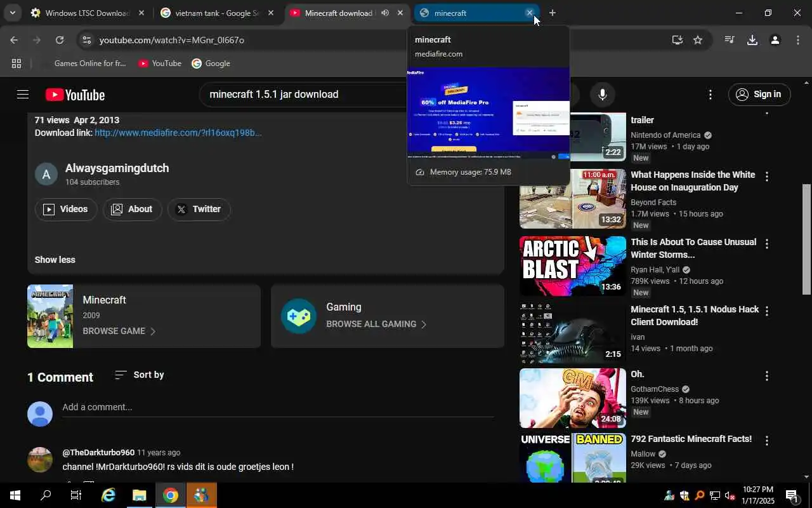Close the vietnam tank tab
This screenshot has width=812, height=508.
click(271, 13)
